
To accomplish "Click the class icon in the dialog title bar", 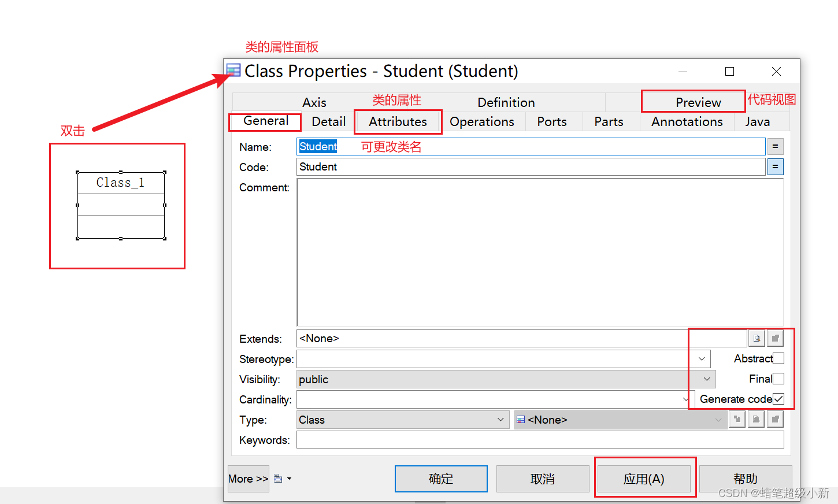I will [233, 70].
